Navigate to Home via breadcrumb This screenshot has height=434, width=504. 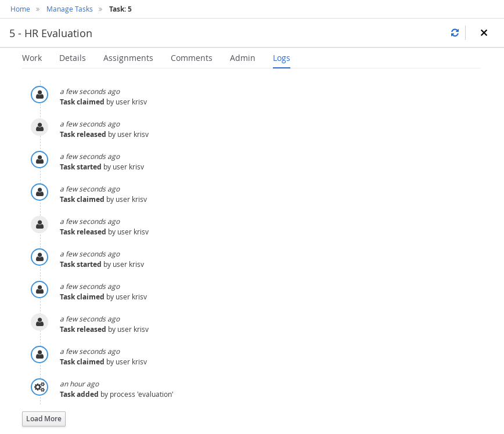(20, 9)
